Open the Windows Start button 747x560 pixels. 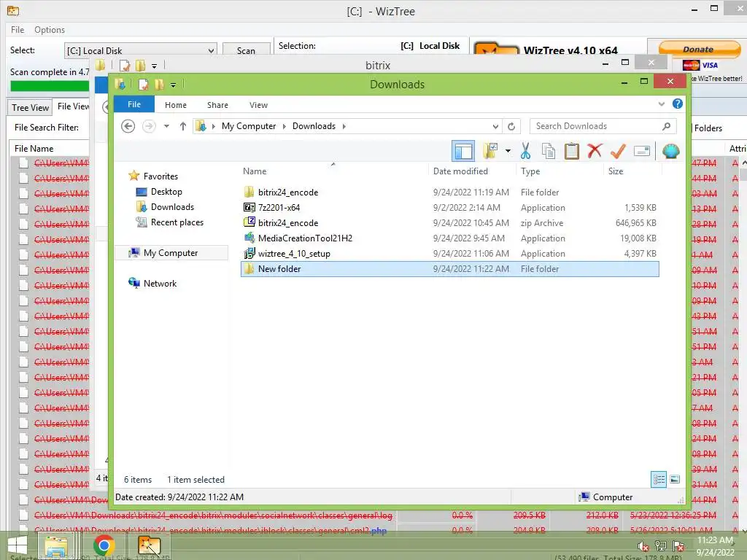pos(18,545)
